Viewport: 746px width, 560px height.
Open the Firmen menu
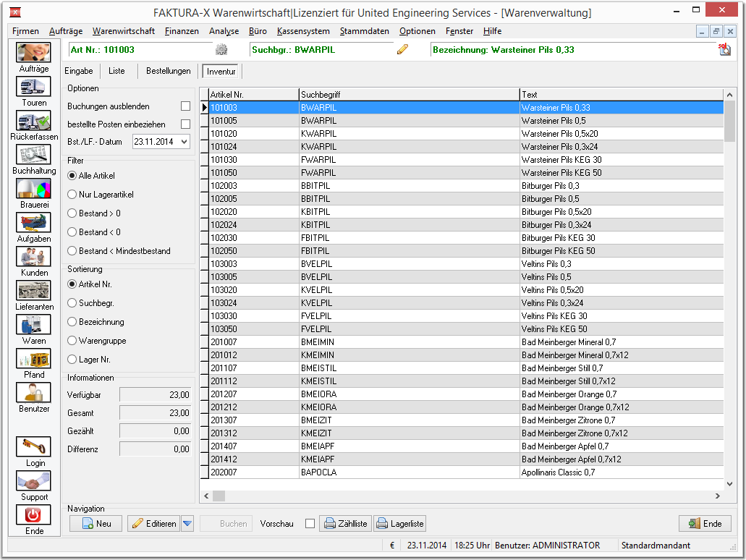[25, 31]
